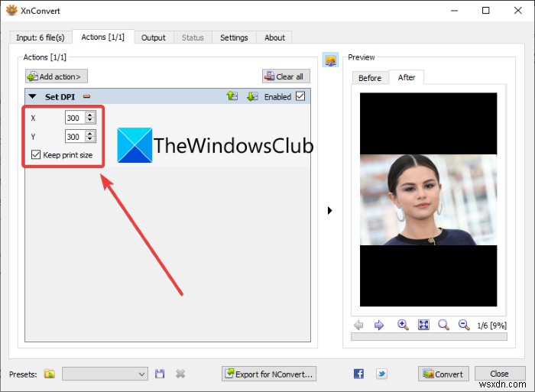Fit preview image to window
This screenshot has height=392, width=535.
(x=423, y=325)
